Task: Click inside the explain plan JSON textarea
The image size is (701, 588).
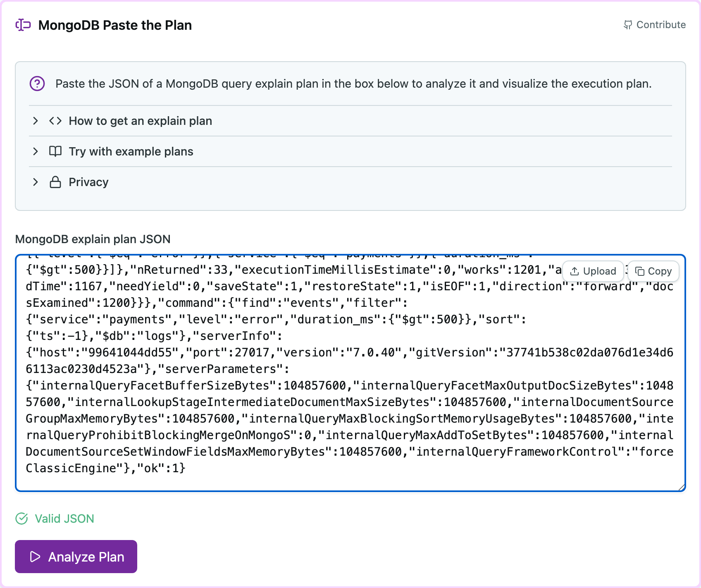Action: 350,373
